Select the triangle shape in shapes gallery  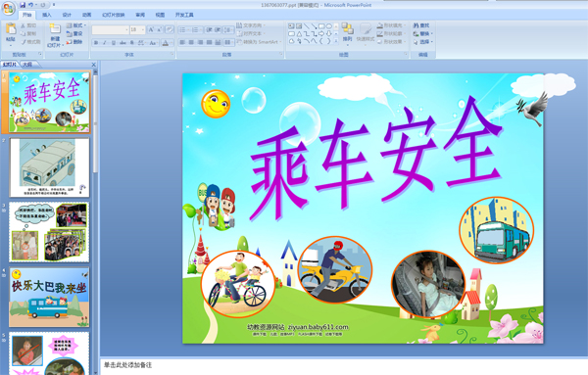pyautogui.click(x=299, y=33)
